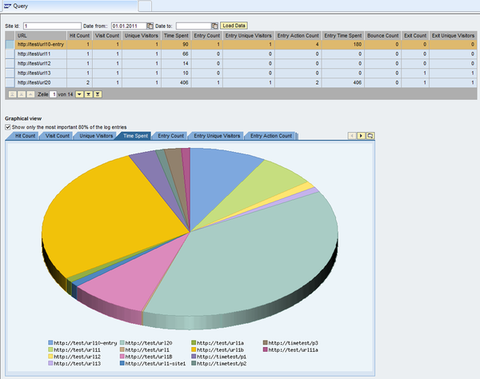Focus the Site Id input field
The image size is (480, 379).
[x=52, y=26]
